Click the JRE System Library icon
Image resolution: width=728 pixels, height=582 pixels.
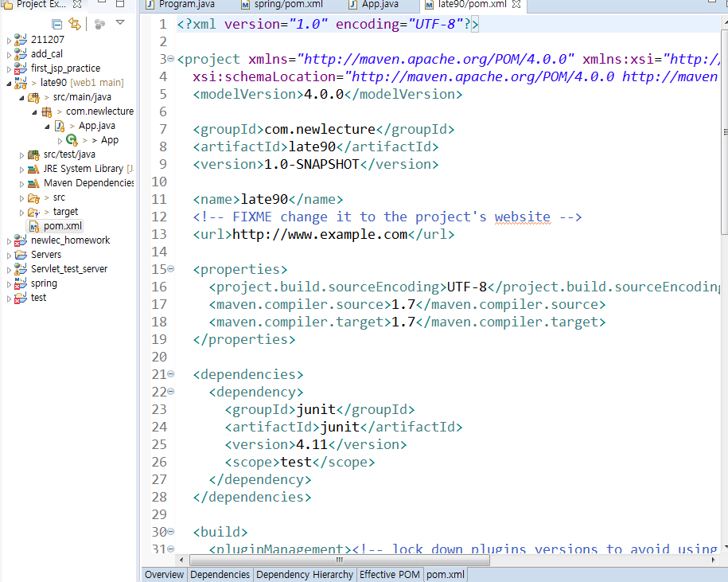[33, 169]
